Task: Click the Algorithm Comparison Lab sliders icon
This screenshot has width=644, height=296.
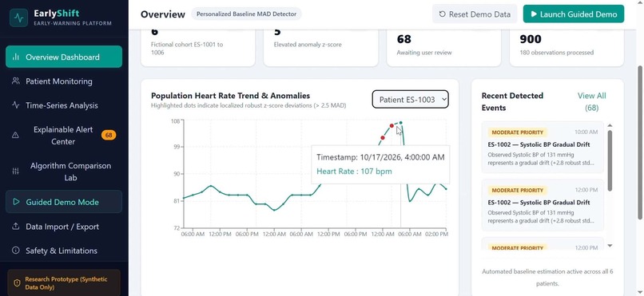Action: tap(16, 172)
